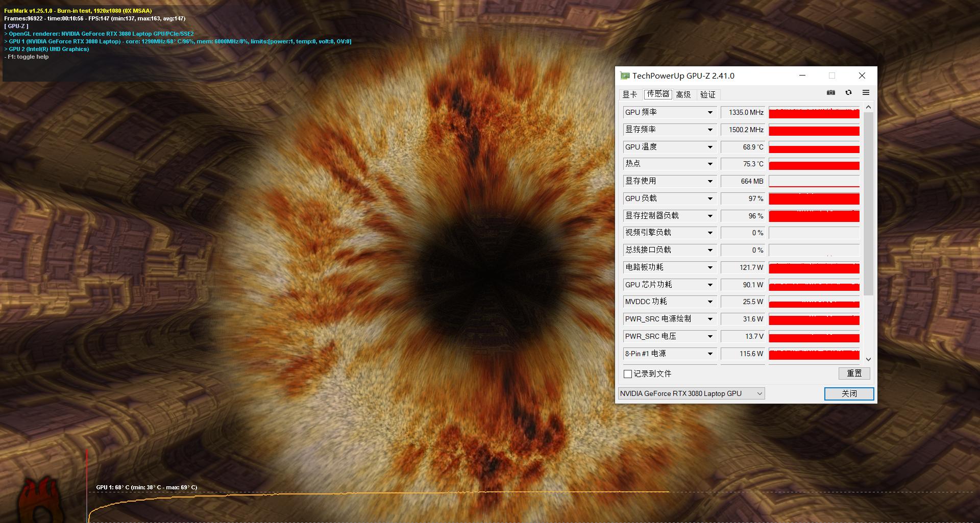Open the PWR_SRC 电源绘制 sensor dropdown
This screenshot has width=980, height=523.
(x=710, y=319)
